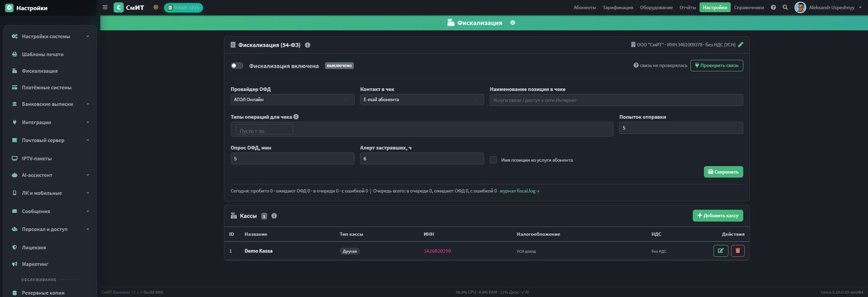This screenshot has height=297, width=868.
Task: Click the СмИТ logo icon
Action: pyautogui.click(x=118, y=7)
